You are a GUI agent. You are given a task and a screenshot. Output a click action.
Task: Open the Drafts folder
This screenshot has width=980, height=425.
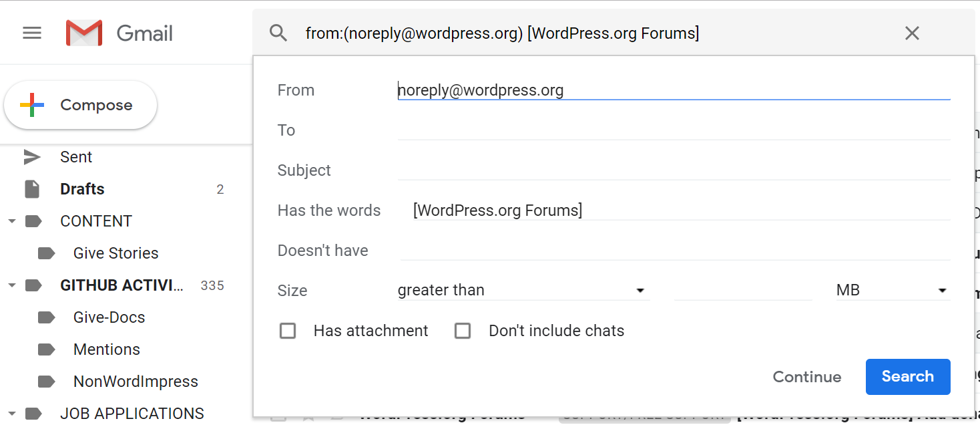coord(82,189)
